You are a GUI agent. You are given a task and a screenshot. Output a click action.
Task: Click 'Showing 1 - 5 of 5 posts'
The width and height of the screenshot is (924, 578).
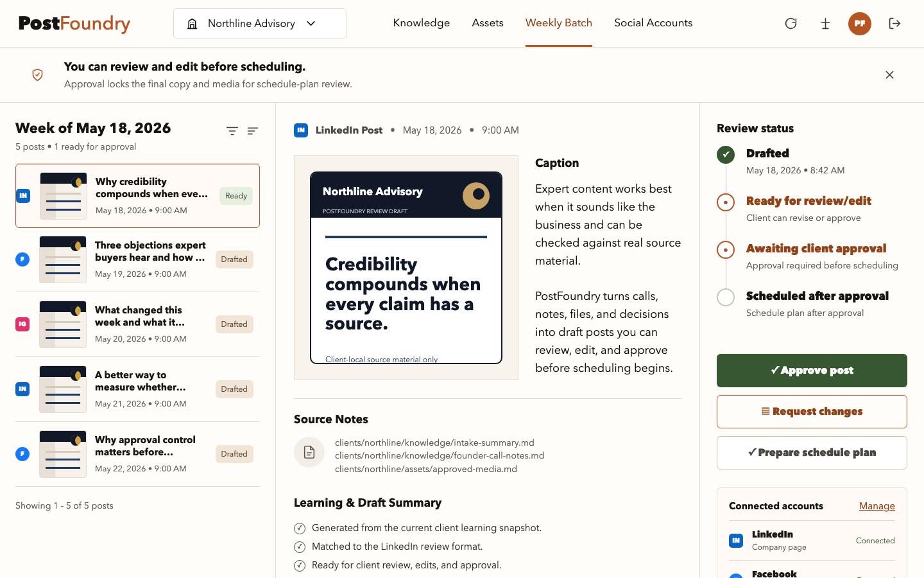[64, 505]
